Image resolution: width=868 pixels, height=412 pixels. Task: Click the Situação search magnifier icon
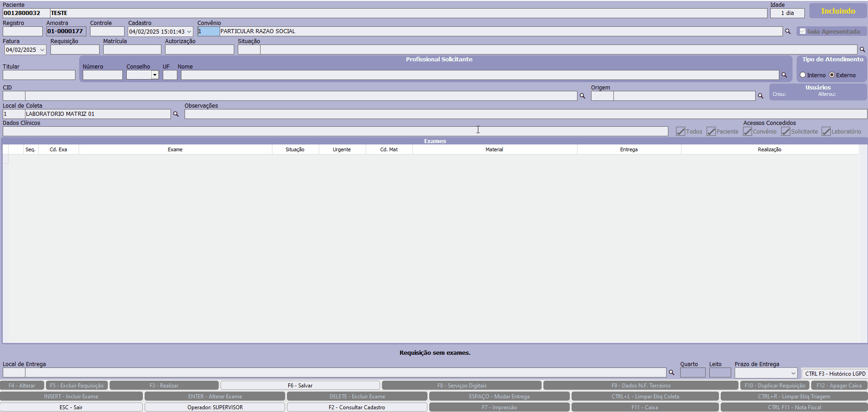click(862, 50)
